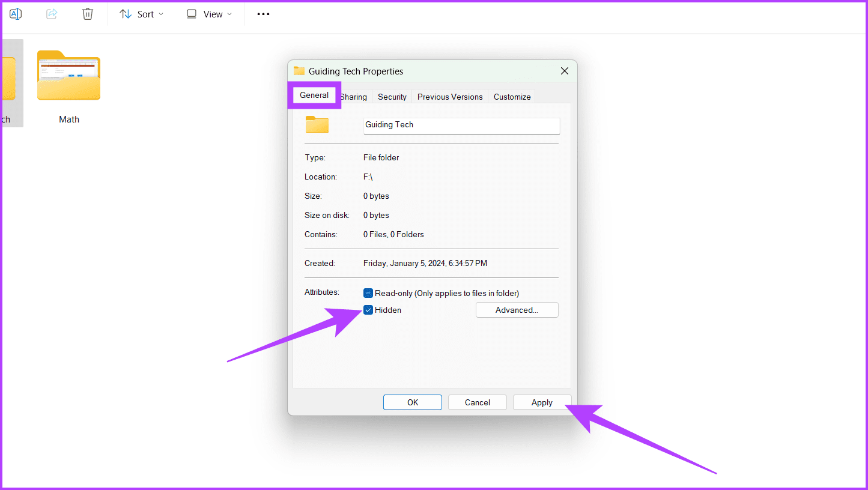
Task: Toggle the Read-only checkbox
Action: (369, 293)
